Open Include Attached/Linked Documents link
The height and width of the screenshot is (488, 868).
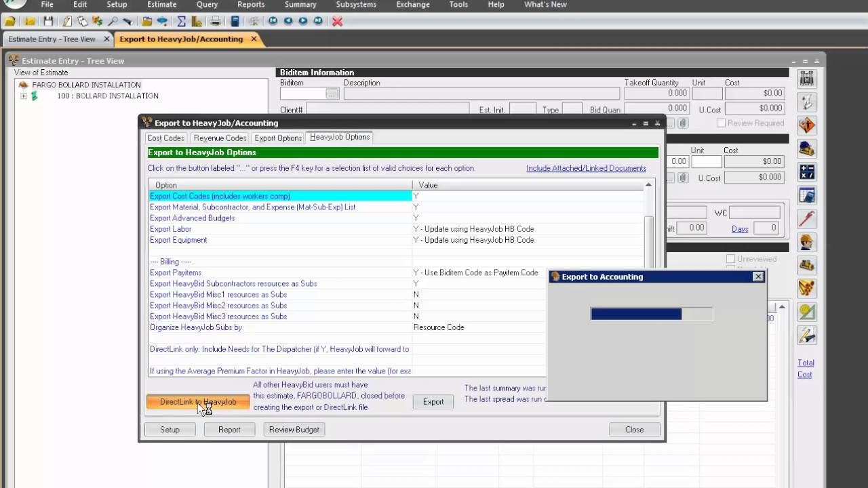click(586, 168)
